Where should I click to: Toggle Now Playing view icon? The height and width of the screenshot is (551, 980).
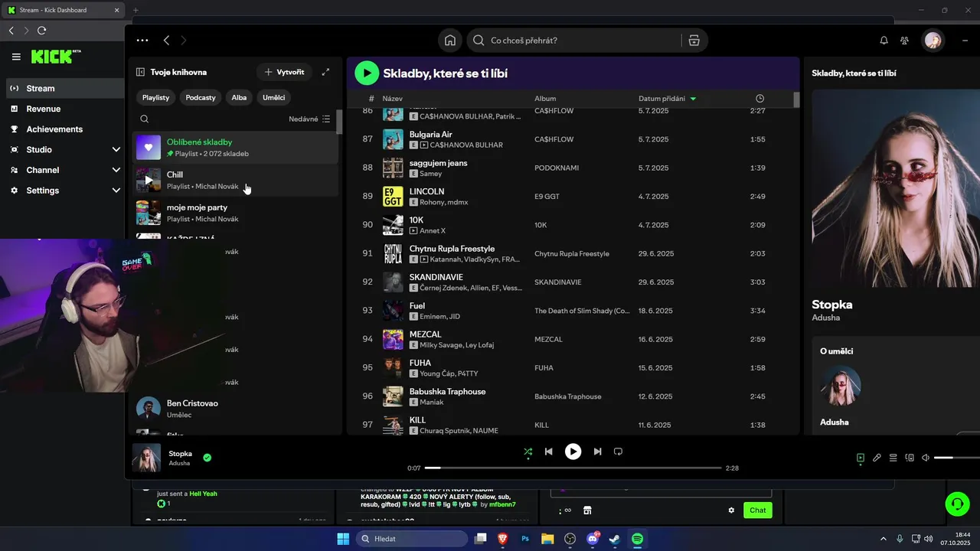(861, 458)
